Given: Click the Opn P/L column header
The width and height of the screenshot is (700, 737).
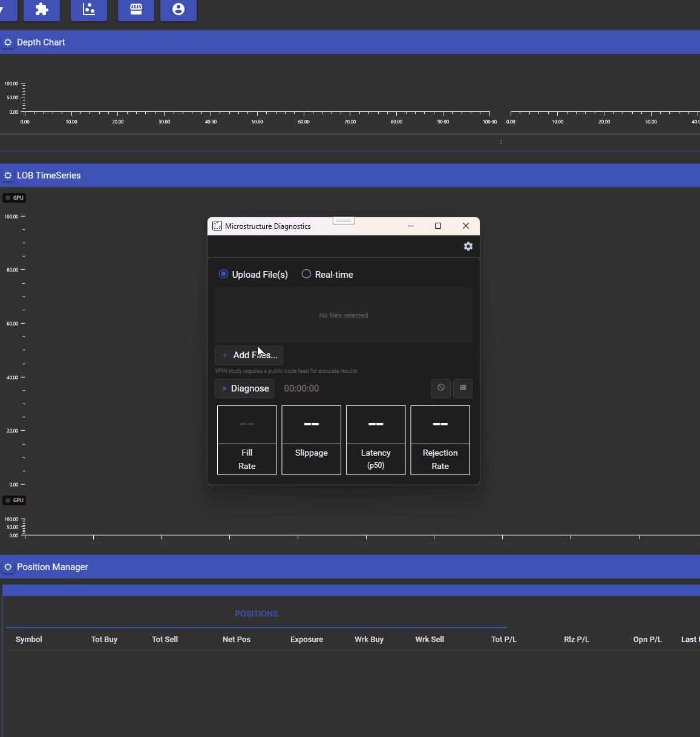Looking at the screenshot, I should (x=647, y=640).
